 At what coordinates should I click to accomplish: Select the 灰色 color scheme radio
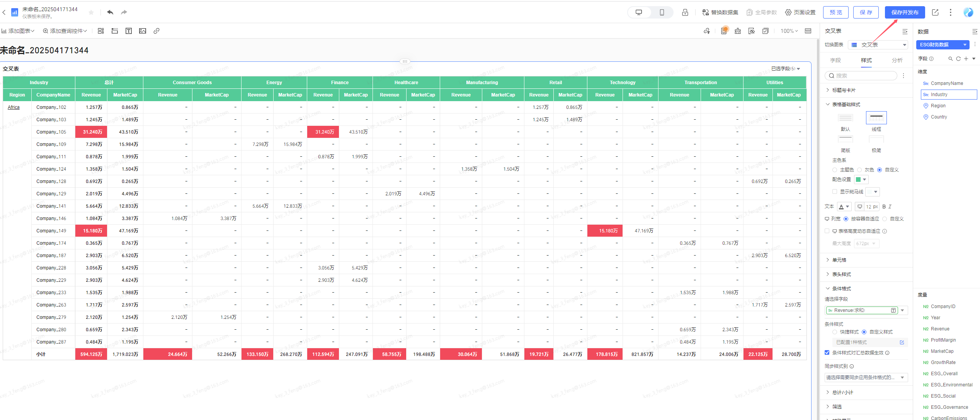point(860,170)
